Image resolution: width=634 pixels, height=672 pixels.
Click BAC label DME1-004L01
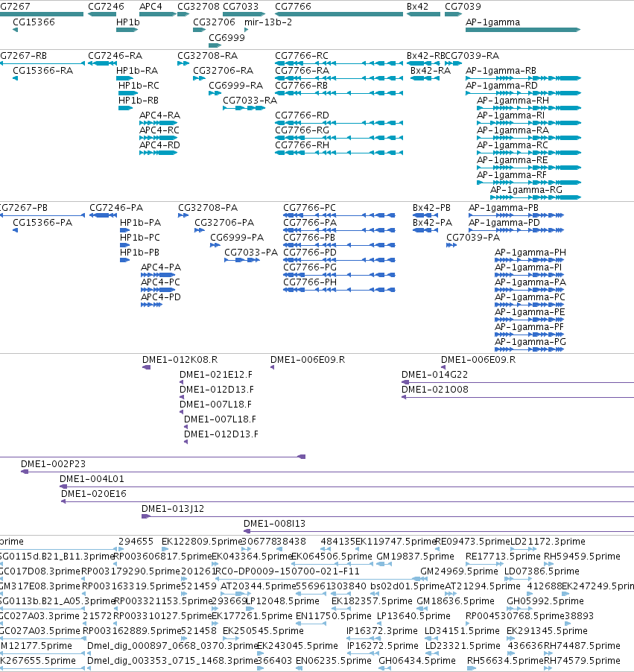tap(92, 479)
